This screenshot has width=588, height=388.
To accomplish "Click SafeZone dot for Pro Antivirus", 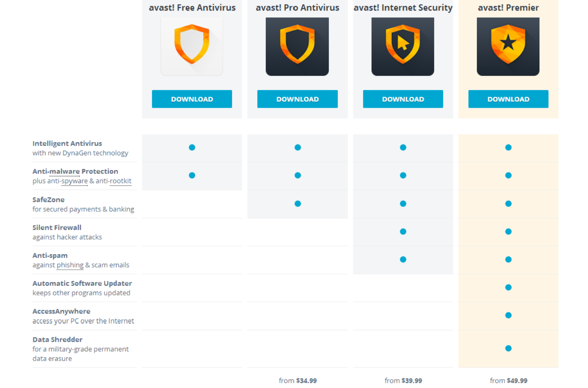I will (298, 204).
